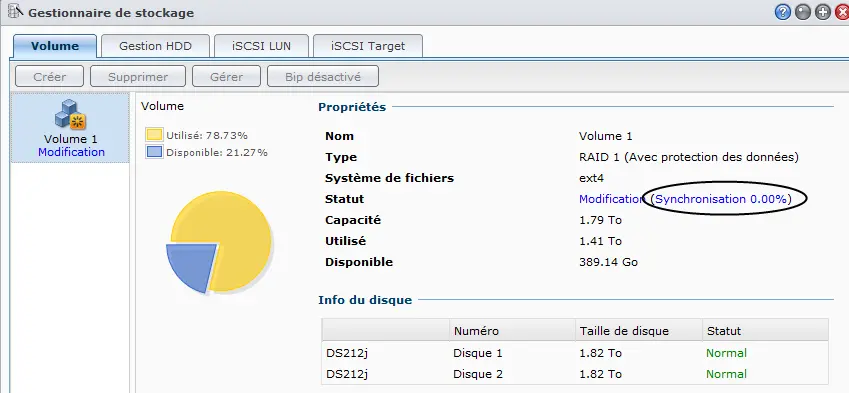Click the 389.14 Go available value
This screenshot has height=393, width=849.
coord(609,262)
